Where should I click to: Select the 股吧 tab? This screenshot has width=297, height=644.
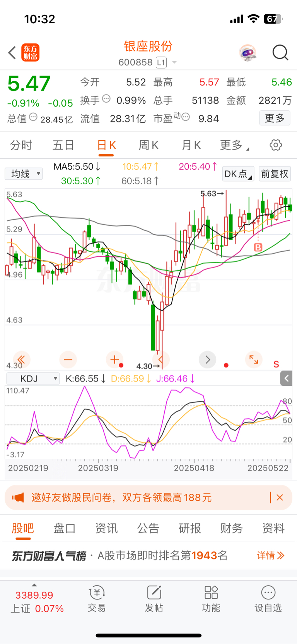[23, 528]
